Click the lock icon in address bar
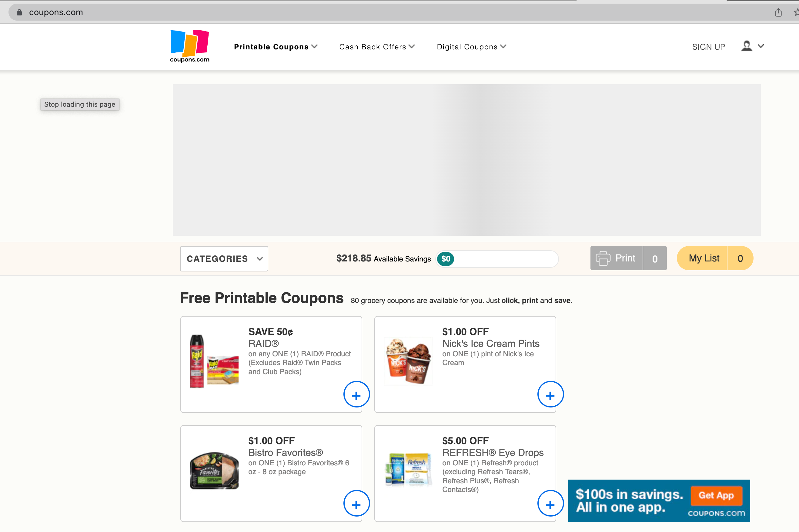 [x=19, y=12]
